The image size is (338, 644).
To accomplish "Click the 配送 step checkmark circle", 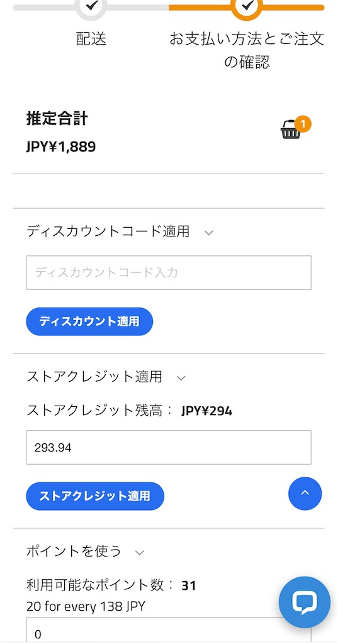I will click(91, 6).
